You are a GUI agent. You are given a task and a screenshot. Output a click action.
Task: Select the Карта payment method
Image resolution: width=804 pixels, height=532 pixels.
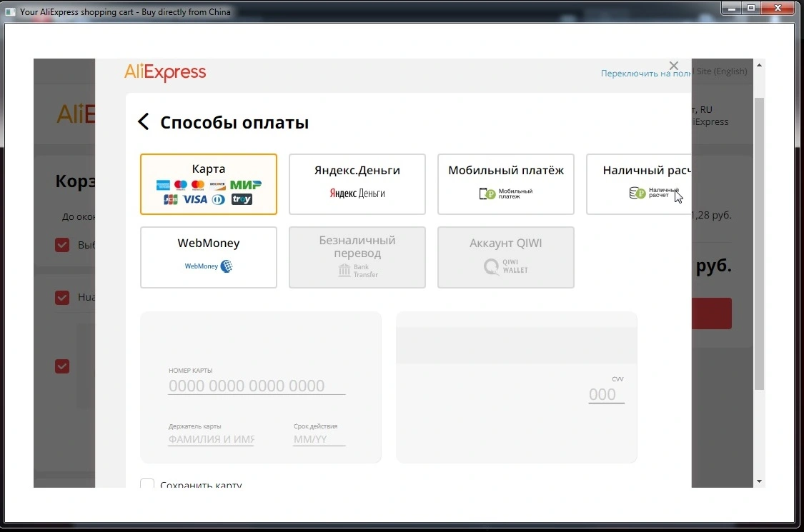tap(209, 184)
